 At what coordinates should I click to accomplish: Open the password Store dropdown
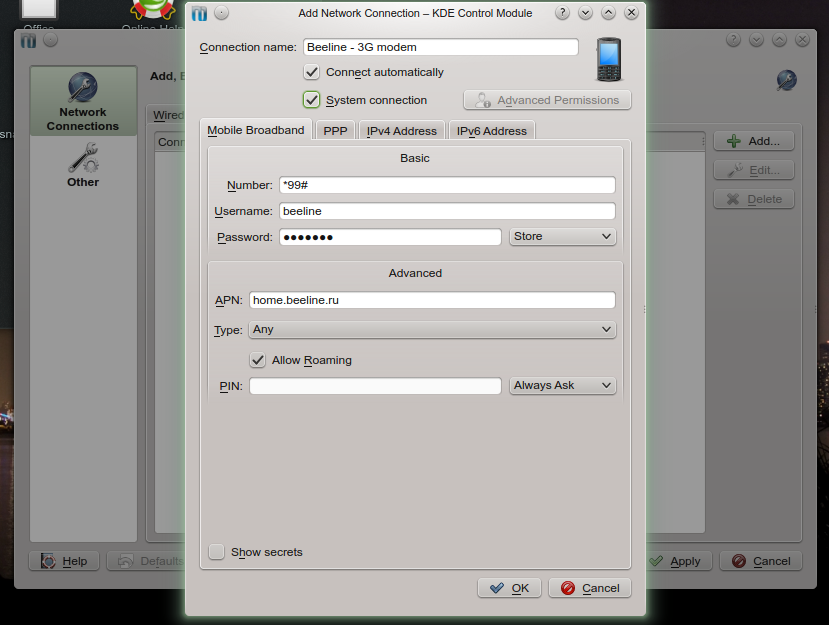coord(563,236)
